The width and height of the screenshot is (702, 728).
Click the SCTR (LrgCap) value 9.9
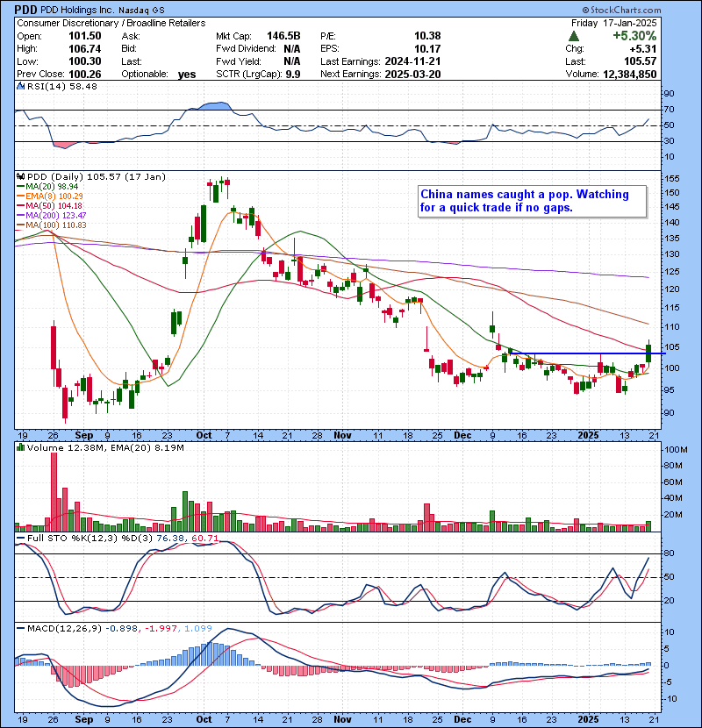[293, 75]
